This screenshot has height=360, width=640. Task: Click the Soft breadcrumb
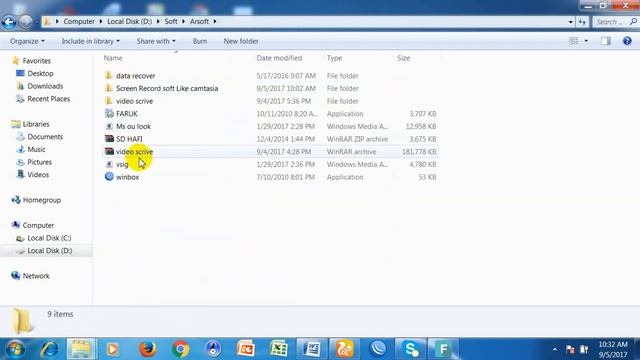point(171,21)
